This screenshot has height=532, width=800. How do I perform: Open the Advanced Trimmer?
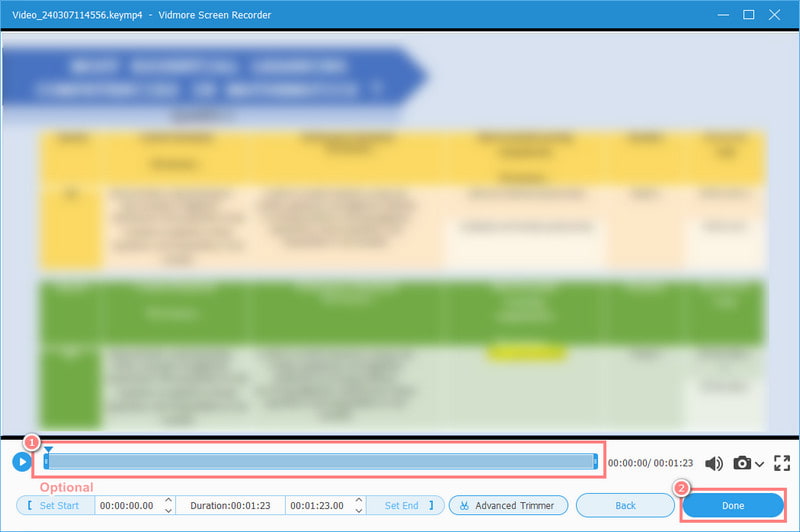(x=508, y=506)
